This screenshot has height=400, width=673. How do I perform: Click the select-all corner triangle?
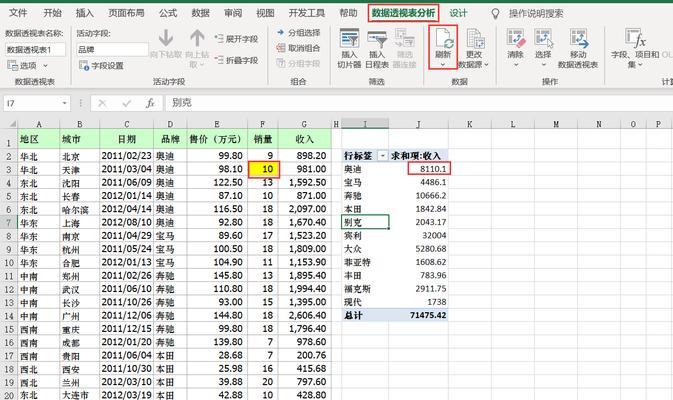12,124
